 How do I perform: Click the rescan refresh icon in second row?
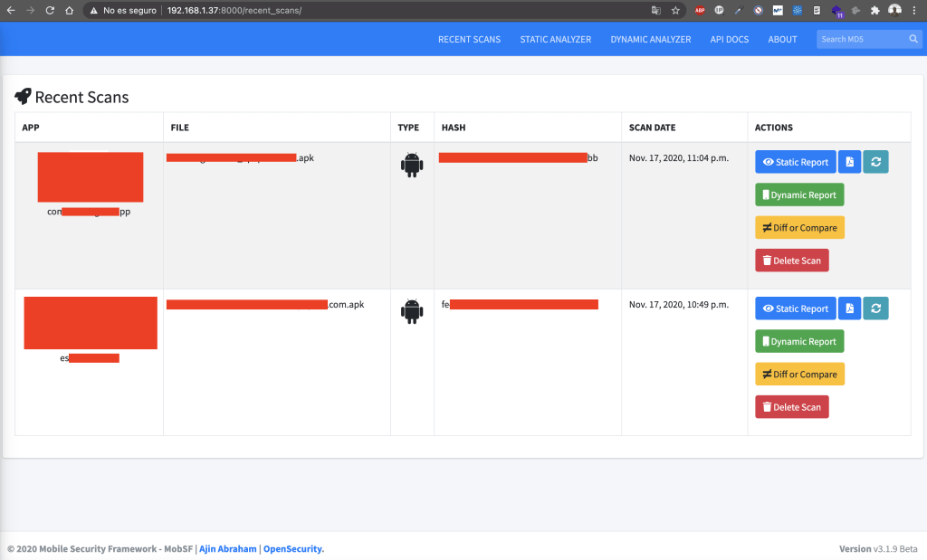875,308
